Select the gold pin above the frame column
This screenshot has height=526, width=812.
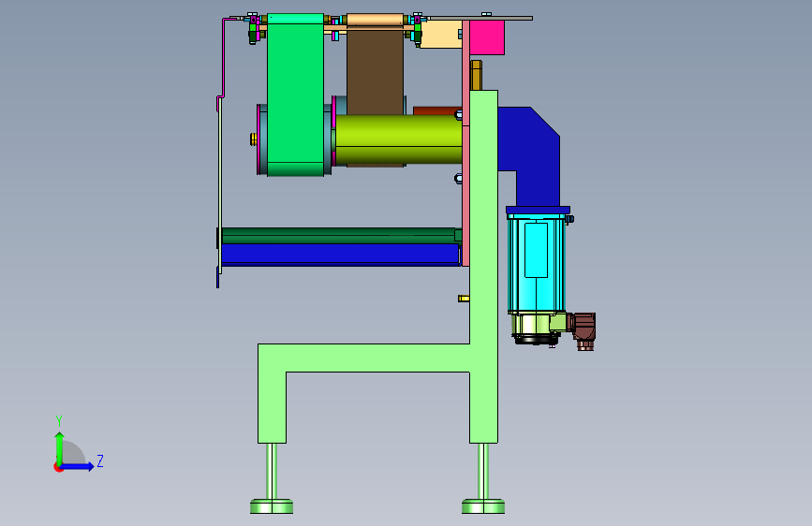476,75
